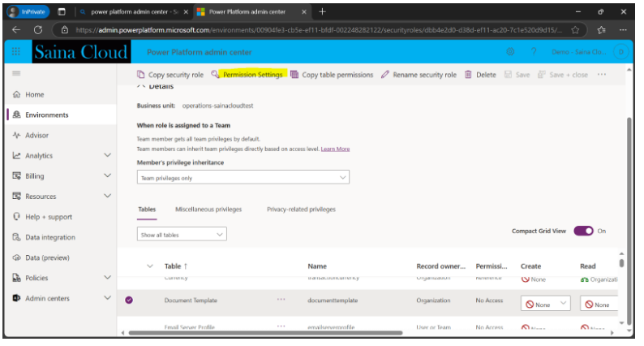Open a new browser tab

click(323, 11)
